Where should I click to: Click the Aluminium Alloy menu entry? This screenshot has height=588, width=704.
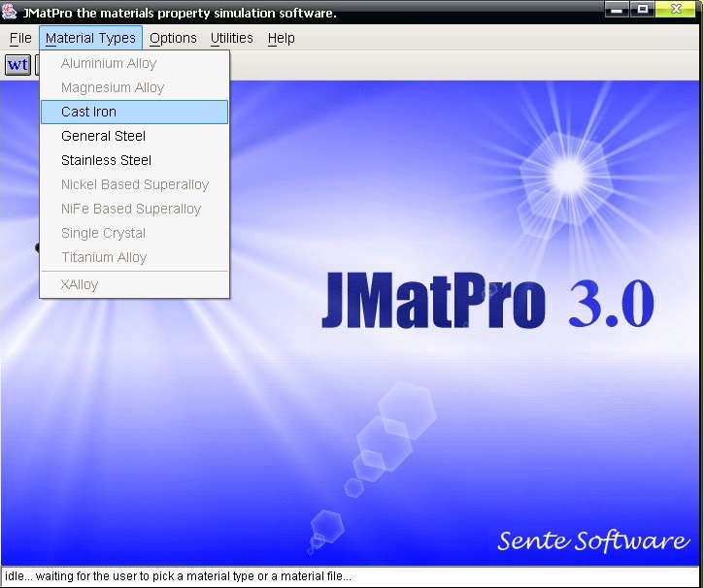(x=134, y=63)
